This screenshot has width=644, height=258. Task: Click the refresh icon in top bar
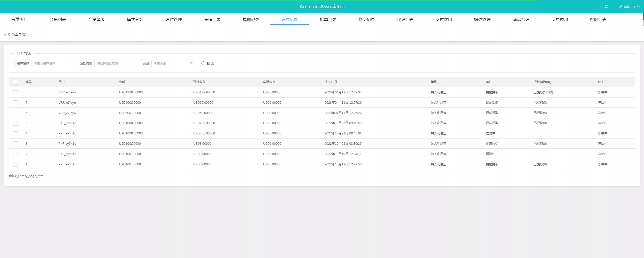[x=606, y=6]
